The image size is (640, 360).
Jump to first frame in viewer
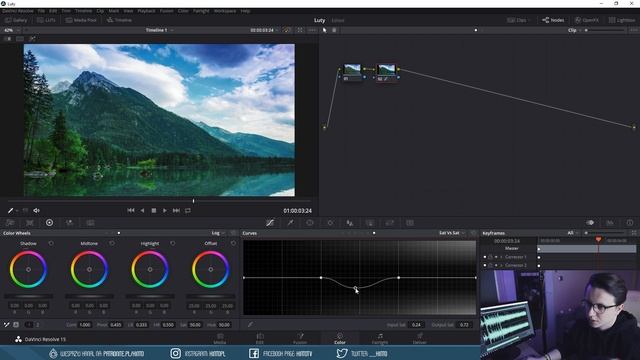tap(131, 211)
